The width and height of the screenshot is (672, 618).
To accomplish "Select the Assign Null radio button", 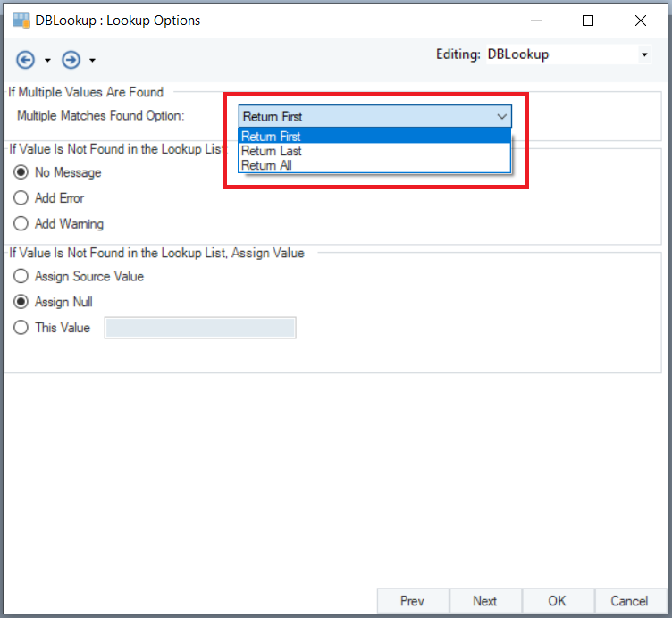I will [x=21, y=302].
